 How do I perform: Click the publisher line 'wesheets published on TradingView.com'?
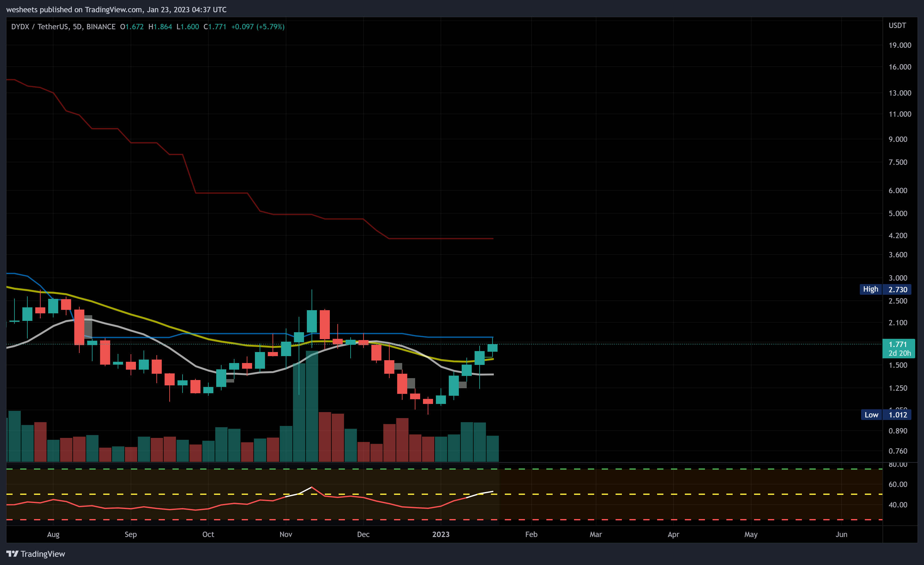tap(75, 9)
